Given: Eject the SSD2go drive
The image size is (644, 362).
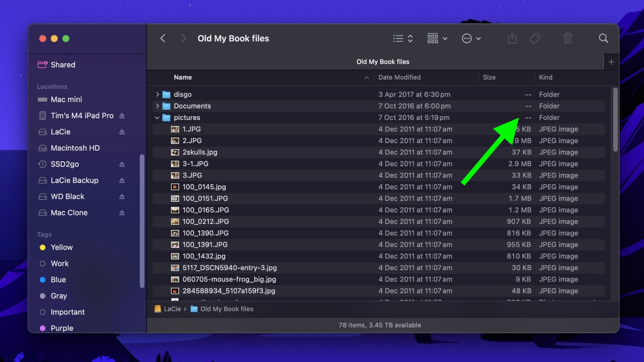Looking at the screenshot, I should pyautogui.click(x=122, y=164).
